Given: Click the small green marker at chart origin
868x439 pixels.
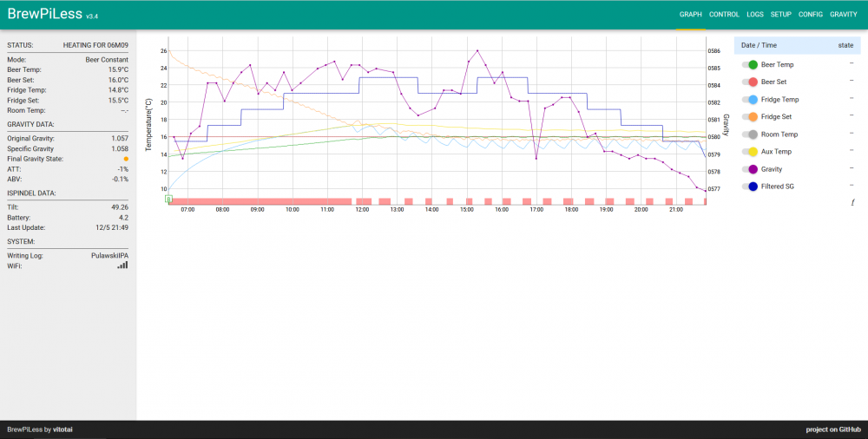Looking at the screenshot, I should pos(168,199).
